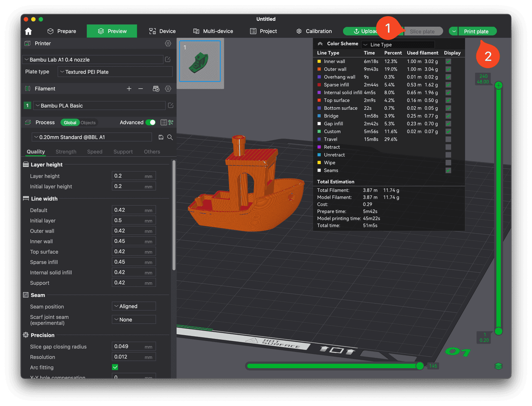Edit the Bambu PLA Basic filament preset
Viewport: 532px width, 406px height.
click(170, 106)
